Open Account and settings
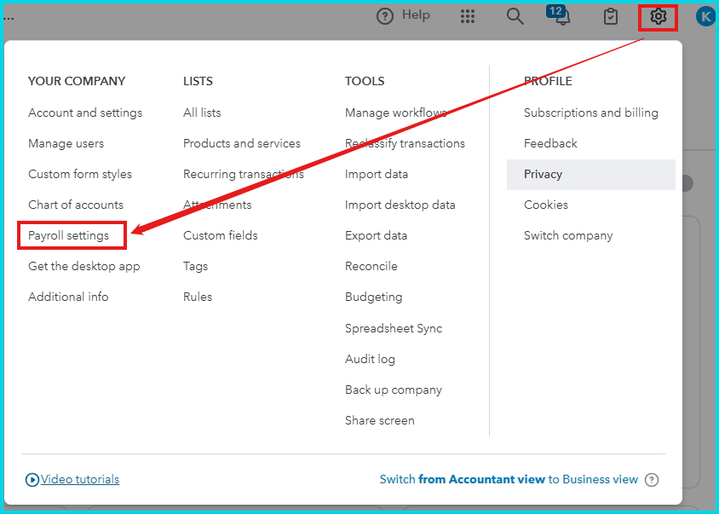Image resolution: width=719 pixels, height=514 pixels. click(85, 113)
